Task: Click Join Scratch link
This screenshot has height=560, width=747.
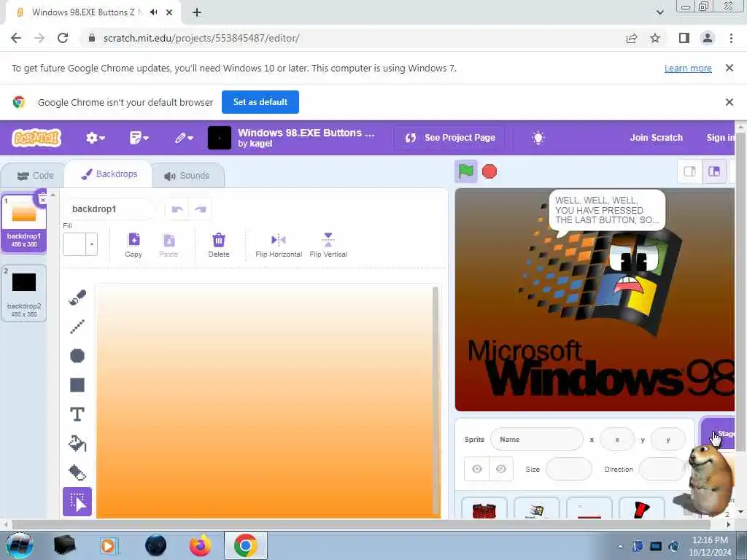Action: pyautogui.click(x=657, y=138)
